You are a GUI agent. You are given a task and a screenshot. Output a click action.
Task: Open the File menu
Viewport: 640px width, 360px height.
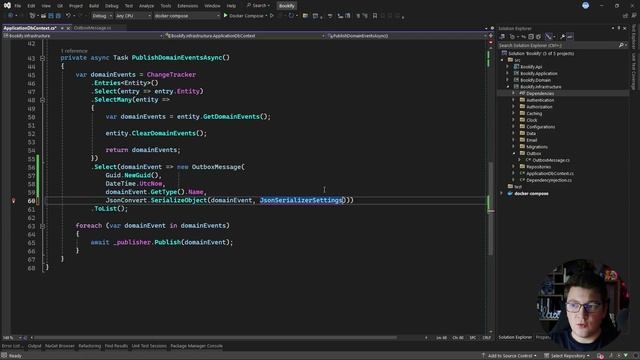coord(18,6)
